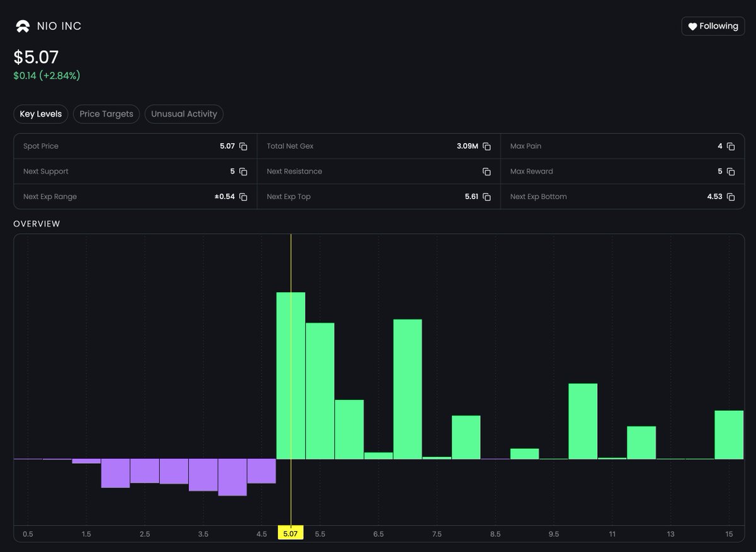The image size is (756, 552).
Task: Click the NIO INC company name
Action: tap(59, 26)
